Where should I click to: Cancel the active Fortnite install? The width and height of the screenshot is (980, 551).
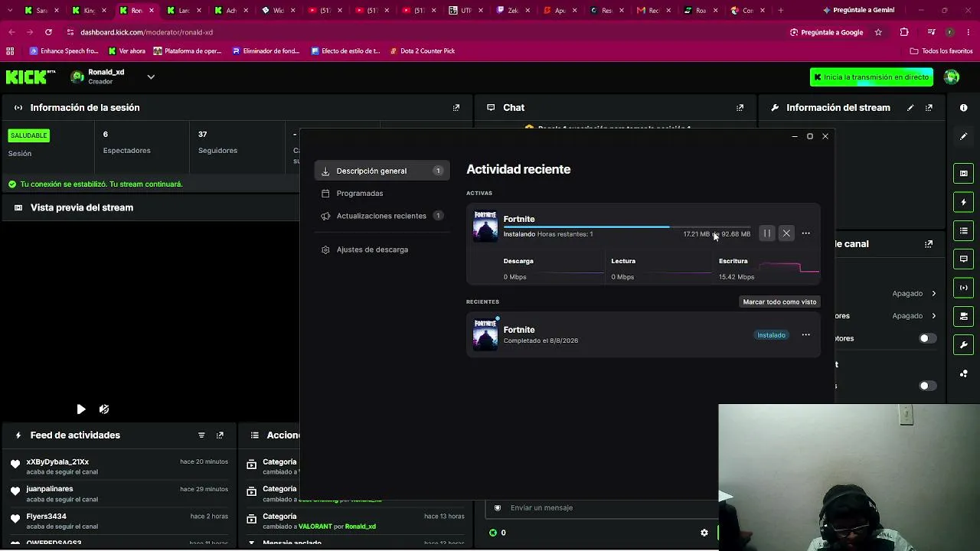tap(786, 233)
